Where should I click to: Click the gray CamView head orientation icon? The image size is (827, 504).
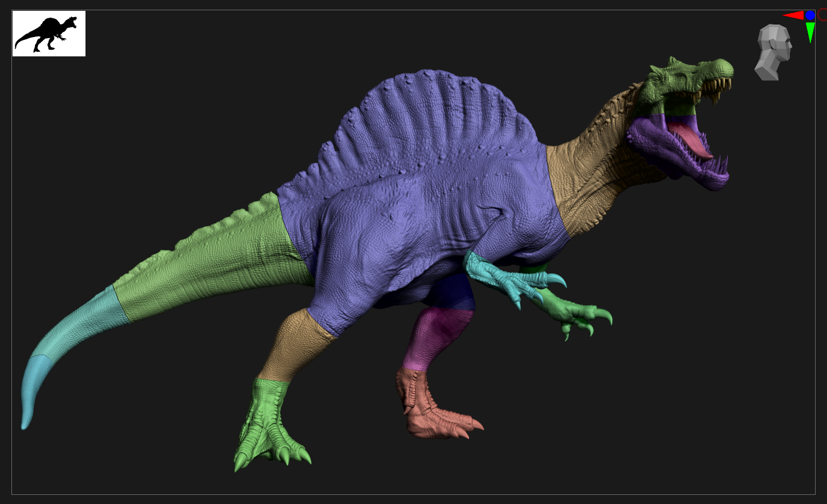(x=773, y=52)
